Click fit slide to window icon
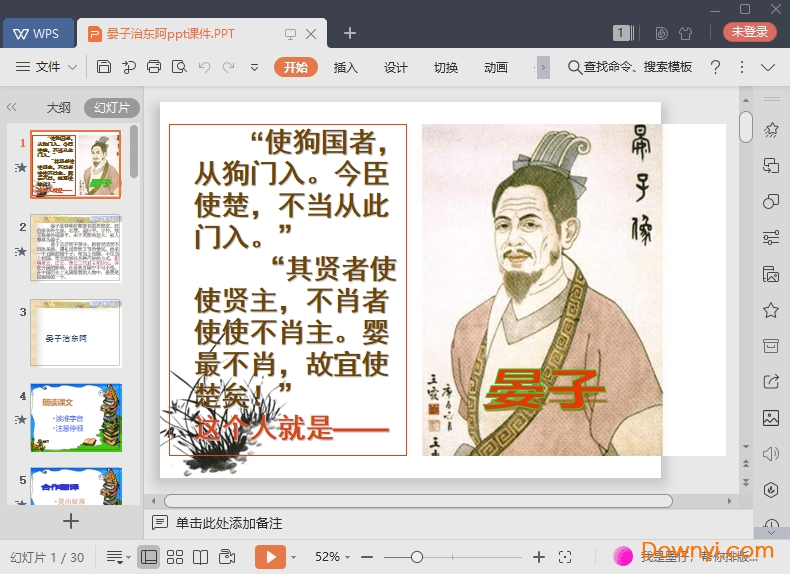The width and height of the screenshot is (790, 574). click(x=565, y=556)
